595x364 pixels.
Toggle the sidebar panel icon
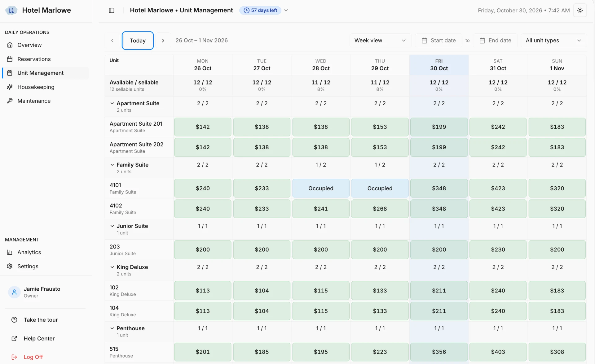112,10
